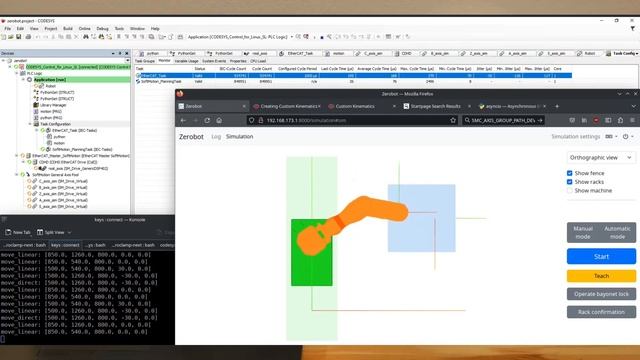Screen dimensions: 640x360
Task: Toggle the Show fence checkbox
Action: [x=570, y=173]
